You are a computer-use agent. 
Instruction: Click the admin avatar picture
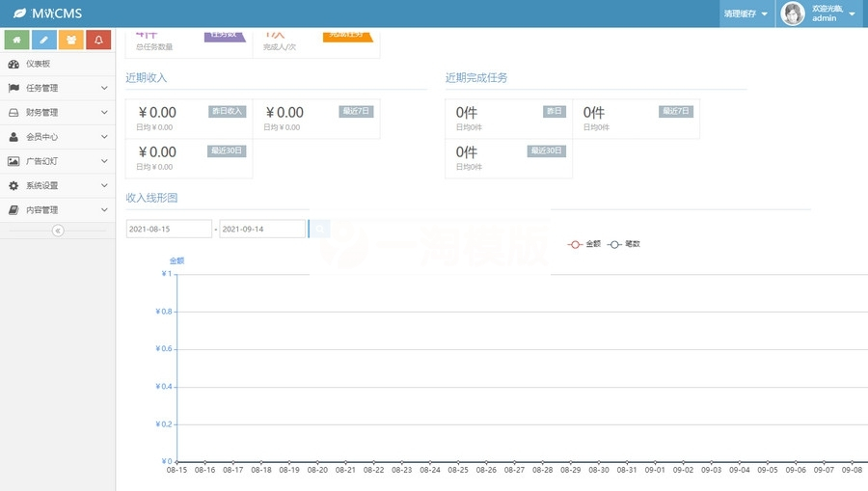(793, 14)
